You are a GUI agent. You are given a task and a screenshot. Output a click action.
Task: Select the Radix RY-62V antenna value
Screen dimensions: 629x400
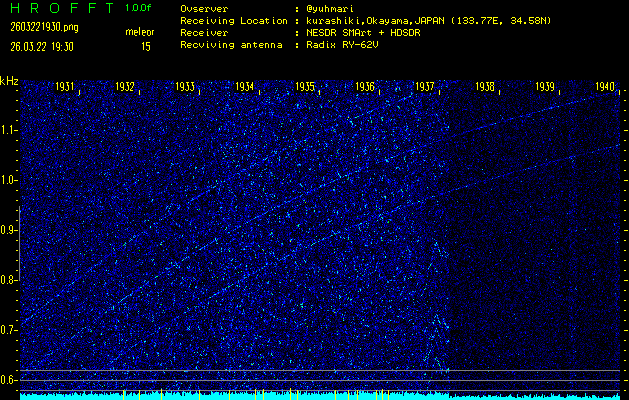(x=342, y=45)
